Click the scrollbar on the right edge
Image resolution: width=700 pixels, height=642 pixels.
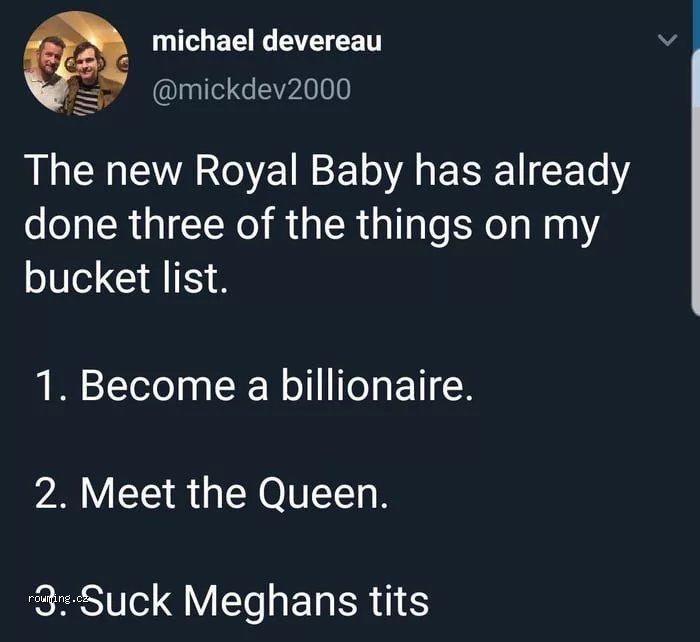[695, 160]
